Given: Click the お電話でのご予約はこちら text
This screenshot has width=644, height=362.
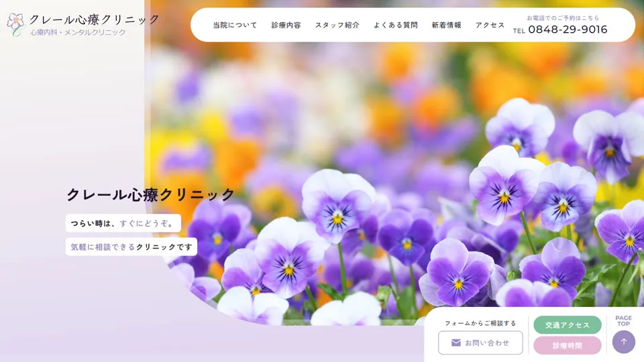Looking at the screenshot, I should point(563,18).
